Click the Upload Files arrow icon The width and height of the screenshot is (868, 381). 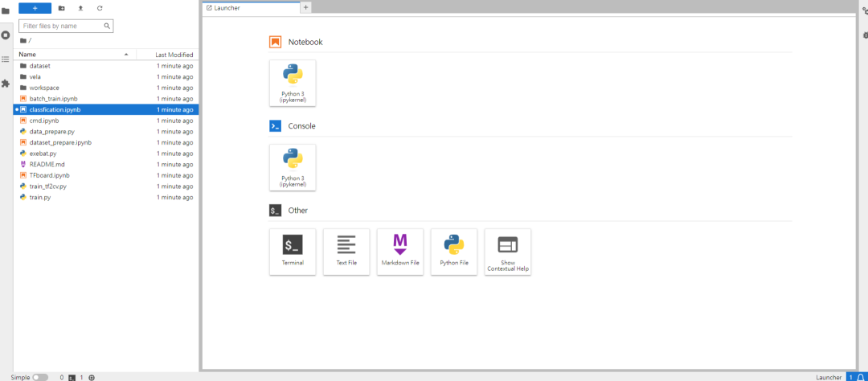pyautogui.click(x=80, y=8)
